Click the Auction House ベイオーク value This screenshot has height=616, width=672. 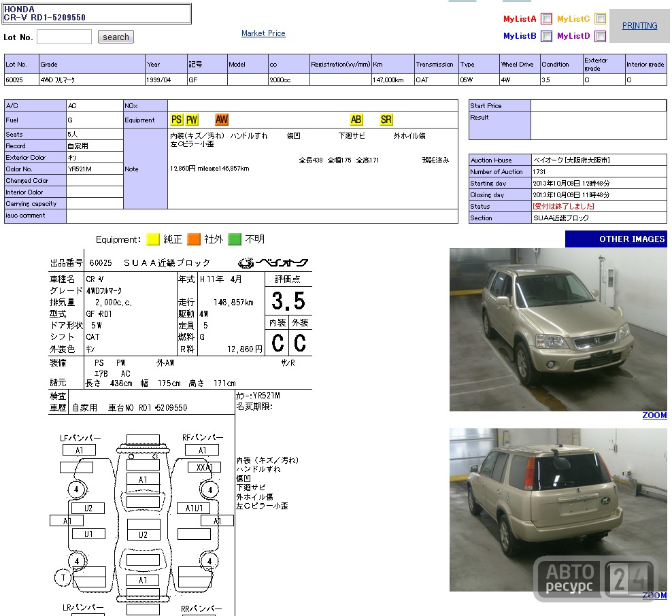[x=571, y=160]
